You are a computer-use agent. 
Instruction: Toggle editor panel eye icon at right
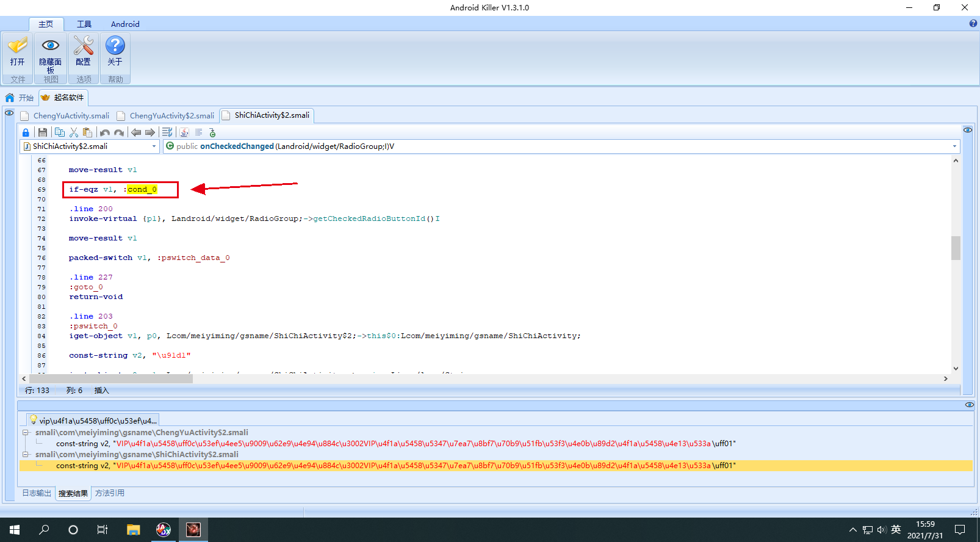(968, 130)
